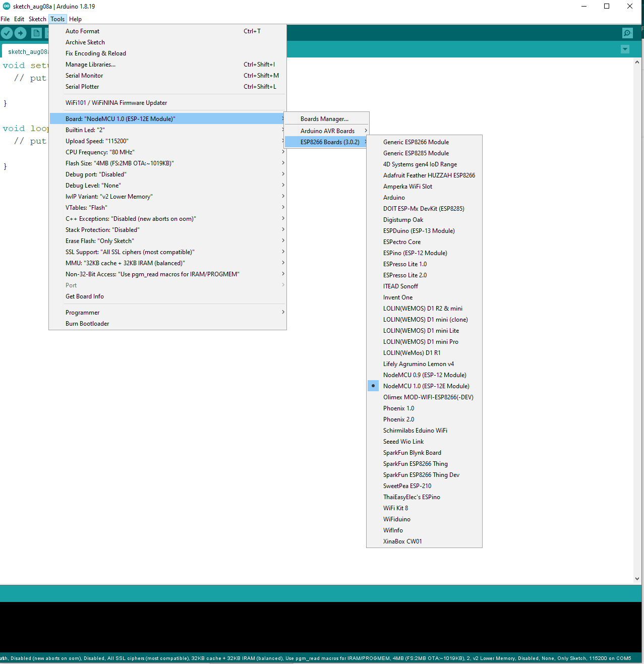
Task: Open the Serial Monitor magnifier icon
Action: point(627,33)
